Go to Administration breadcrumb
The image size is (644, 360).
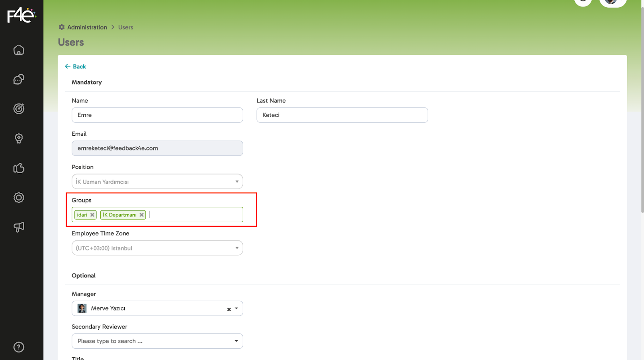[87, 27]
